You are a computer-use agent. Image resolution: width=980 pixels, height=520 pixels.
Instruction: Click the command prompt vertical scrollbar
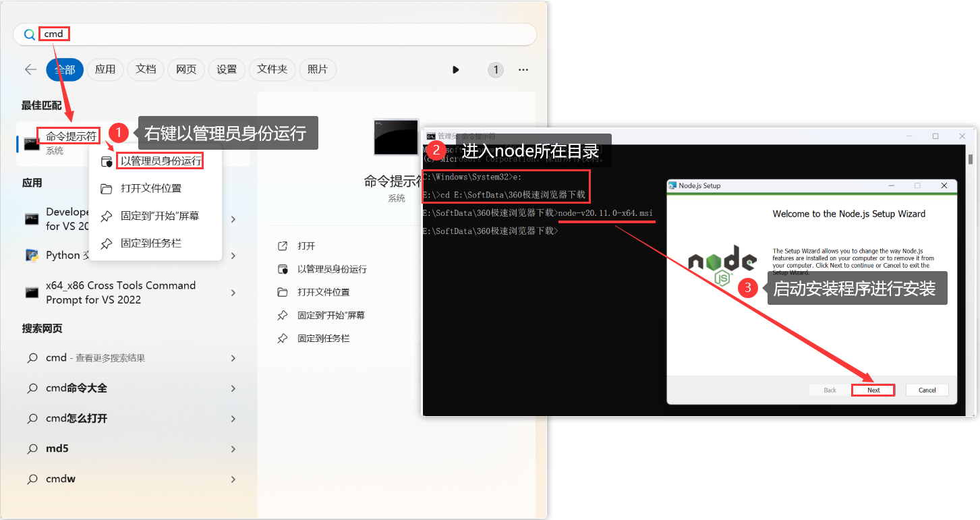971,279
